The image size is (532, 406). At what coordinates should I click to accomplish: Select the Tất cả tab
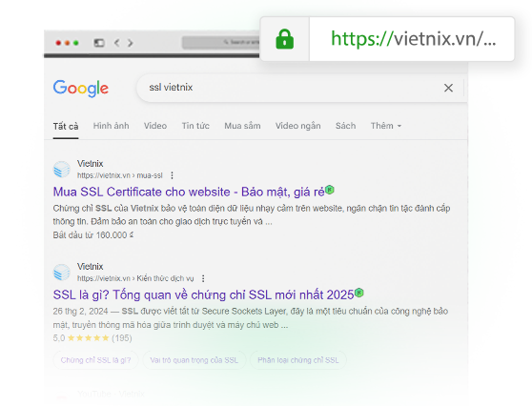[x=66, y=126]
